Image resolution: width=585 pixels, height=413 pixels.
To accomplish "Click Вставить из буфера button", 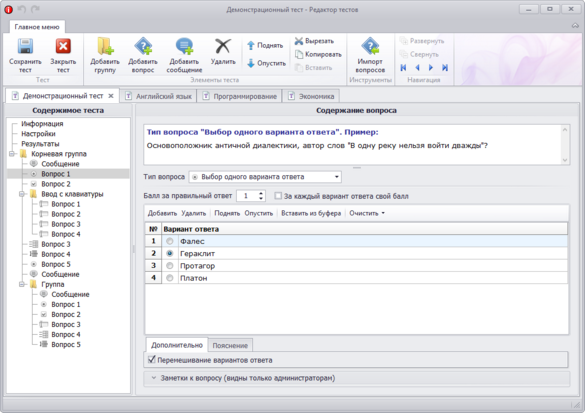I will pos(311,213).
